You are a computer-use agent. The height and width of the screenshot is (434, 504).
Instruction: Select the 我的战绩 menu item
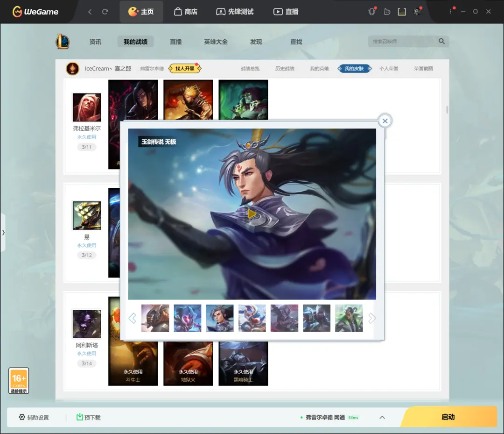tap(135, 42)
